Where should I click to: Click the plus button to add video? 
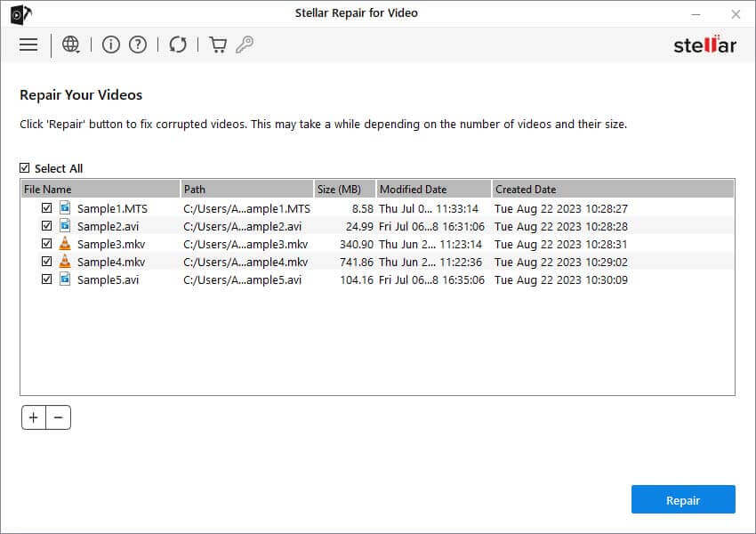[x=34, y=417]
